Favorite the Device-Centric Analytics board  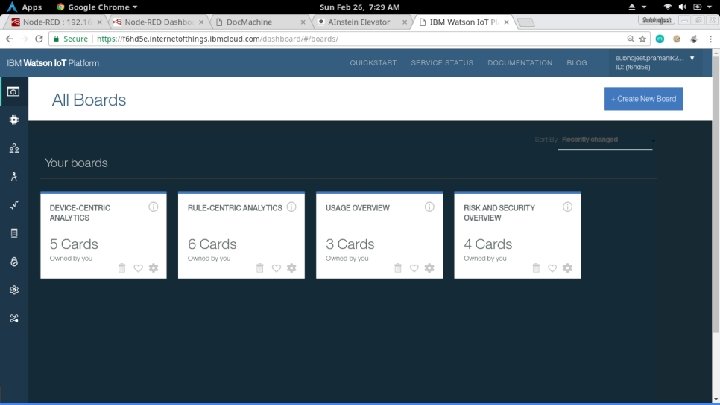[x=138, y=268]
